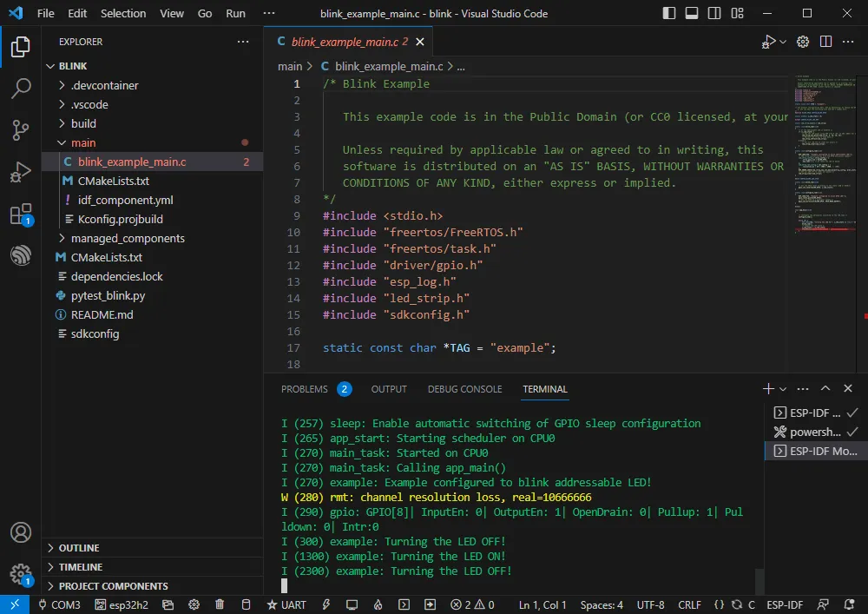Click the flame build-flash-monitor icon in status bar
The height and width of the screenshot is (614, 868).
click(378, 604)
